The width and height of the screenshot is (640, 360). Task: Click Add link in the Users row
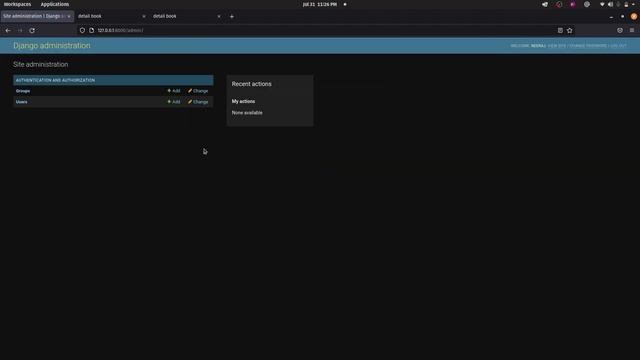coord(174,102)
